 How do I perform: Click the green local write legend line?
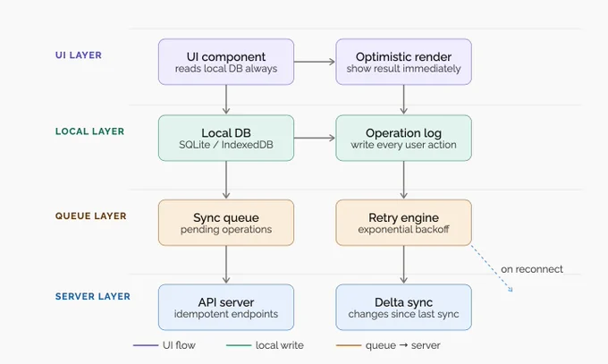coord(239,345)
